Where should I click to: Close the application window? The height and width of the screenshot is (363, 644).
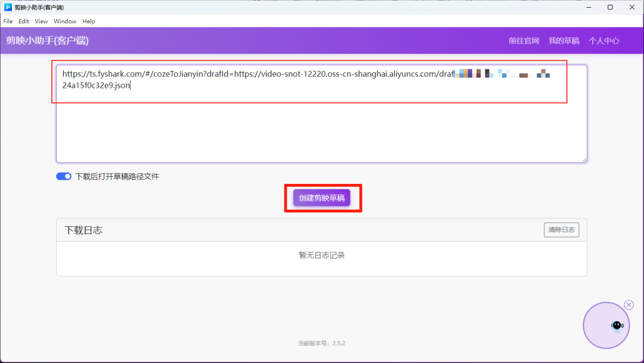pos(632,7)
